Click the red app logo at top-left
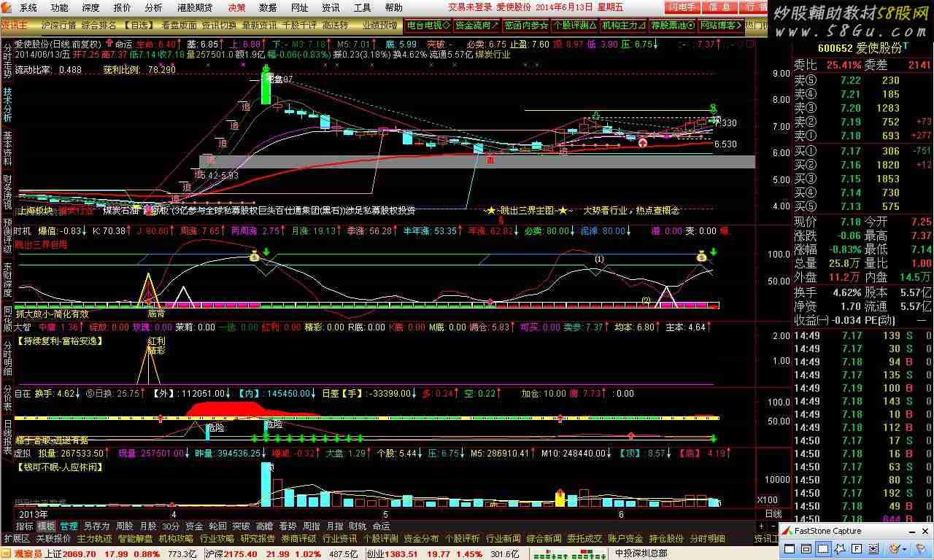934x560 pixels. (x=6, y=7)
